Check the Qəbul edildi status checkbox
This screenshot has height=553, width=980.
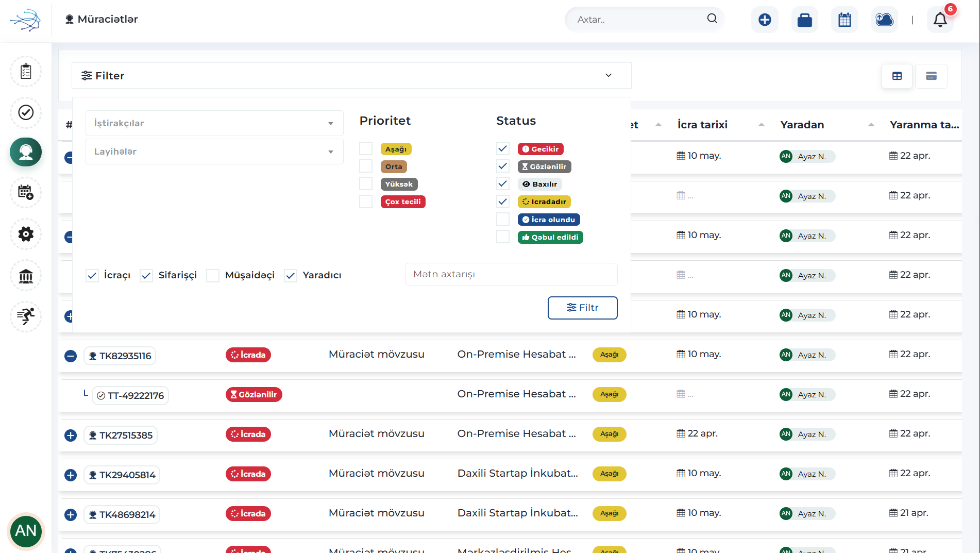coord(503,237)
